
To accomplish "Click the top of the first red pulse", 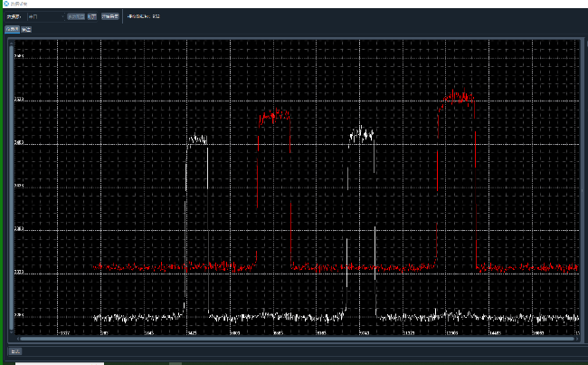I will (274, 116).
